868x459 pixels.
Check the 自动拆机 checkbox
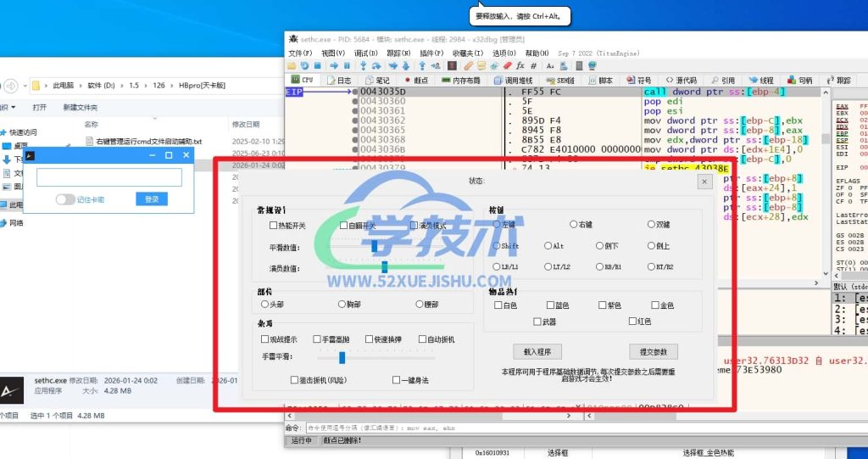[422, 339]
